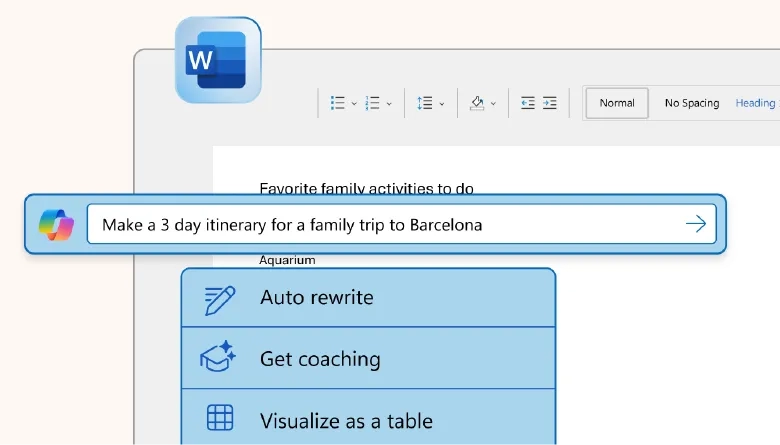Click the Copilot logo icon

click(56, 225)
